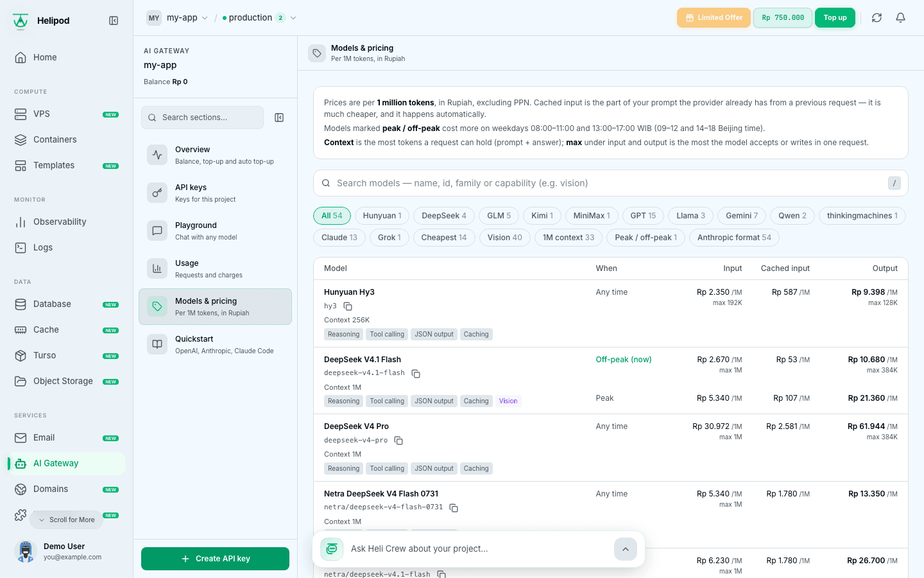The image size is (924, 578).
Task: Click the Search models input field
Action: 610,183
